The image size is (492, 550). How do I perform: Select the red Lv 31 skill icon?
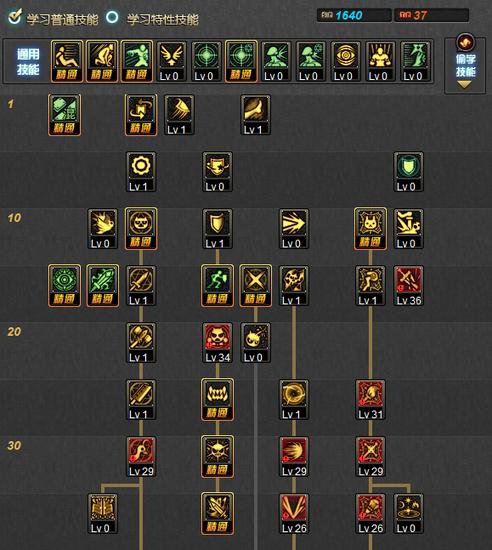point(370,400)
